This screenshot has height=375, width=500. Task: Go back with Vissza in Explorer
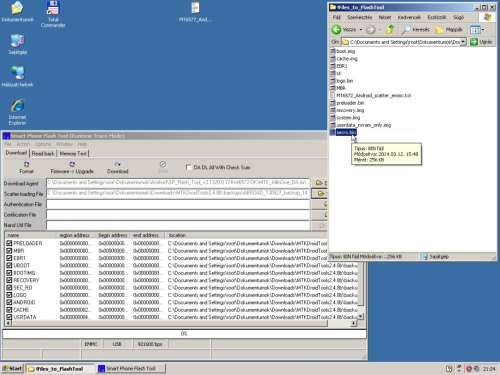(344, 30)
